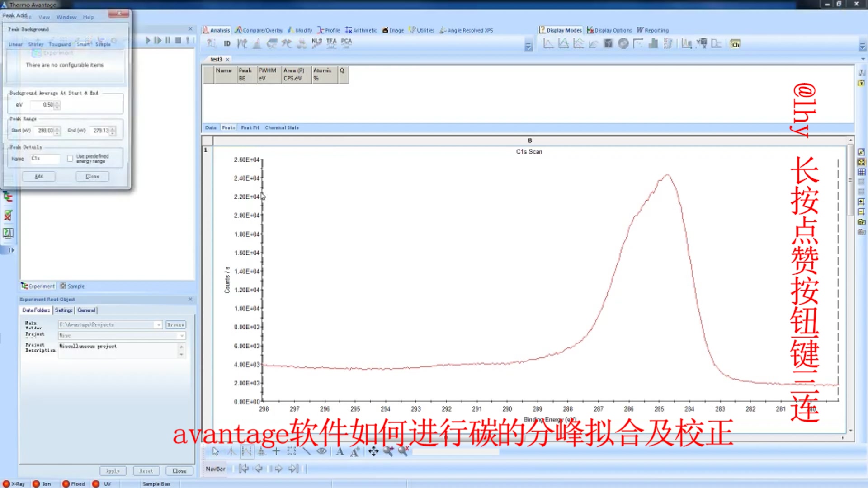Click the Reset button in experiment panel

tap(146, 471)
